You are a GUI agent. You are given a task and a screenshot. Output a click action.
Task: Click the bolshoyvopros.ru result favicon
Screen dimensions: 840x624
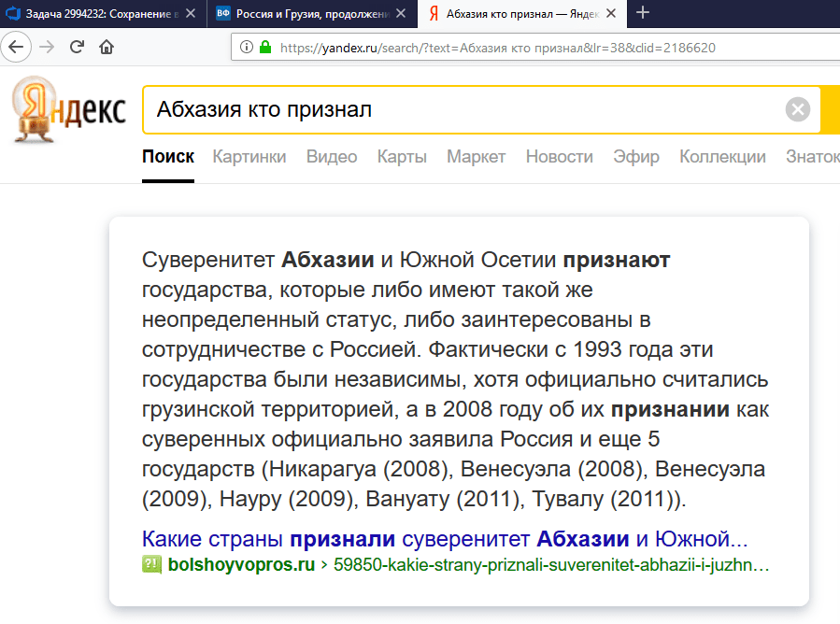[151, 565]
